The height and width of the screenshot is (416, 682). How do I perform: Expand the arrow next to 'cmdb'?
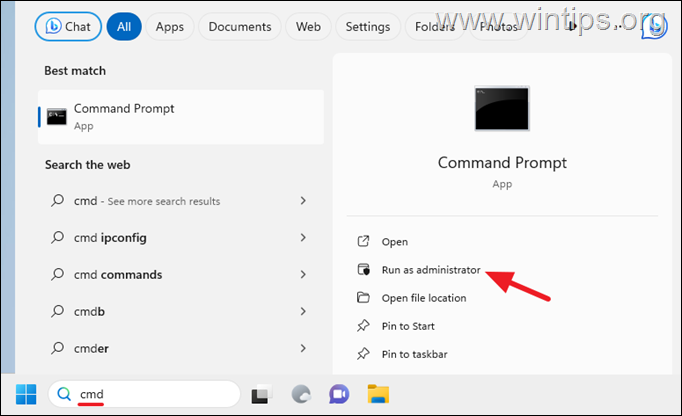click(303, 312)
